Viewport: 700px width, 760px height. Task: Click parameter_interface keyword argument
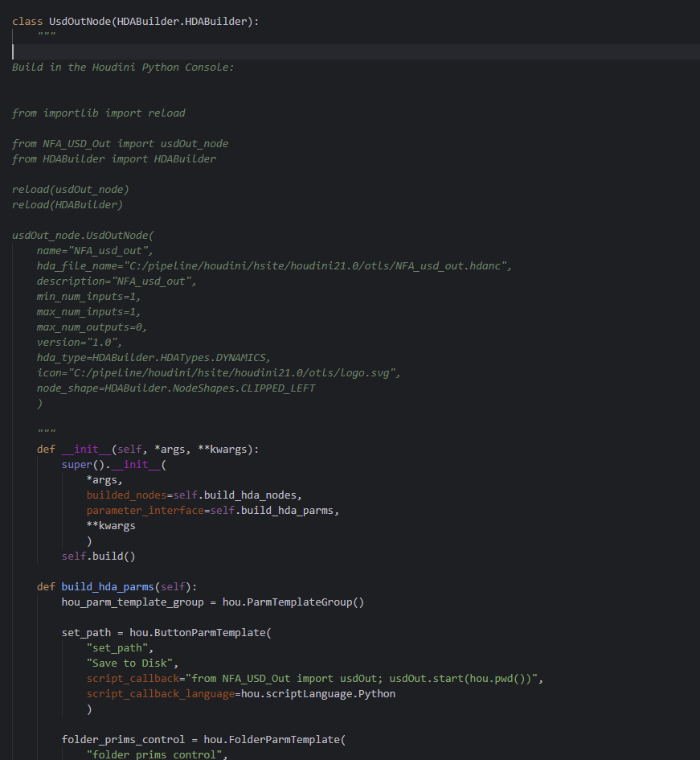[x=145, y=511]
